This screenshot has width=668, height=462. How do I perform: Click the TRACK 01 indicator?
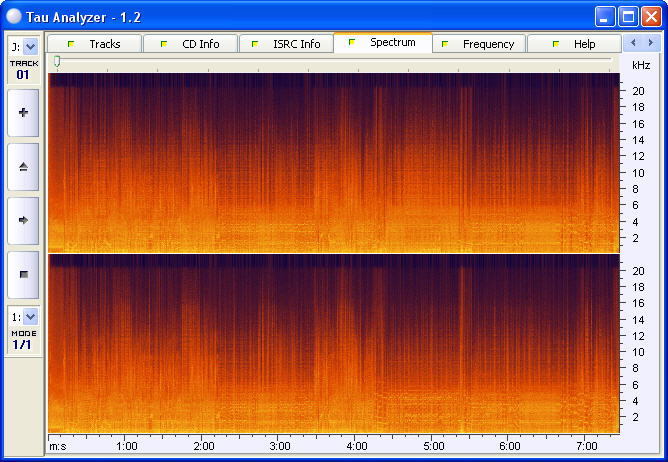[24, 70]
